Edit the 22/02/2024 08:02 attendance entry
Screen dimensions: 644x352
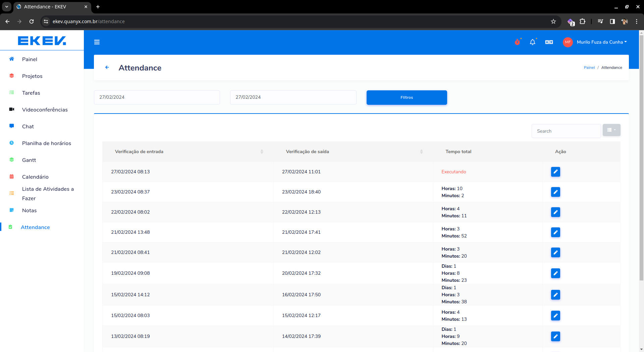coord(555,212)
